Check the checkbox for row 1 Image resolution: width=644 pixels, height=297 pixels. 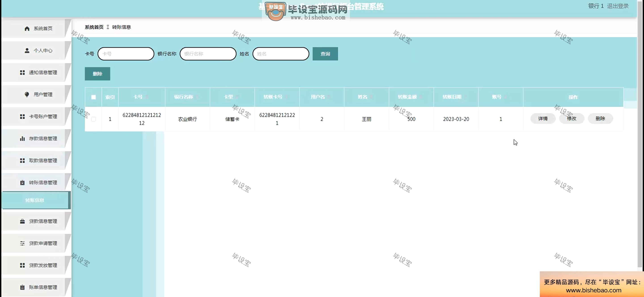click(93, 119)
